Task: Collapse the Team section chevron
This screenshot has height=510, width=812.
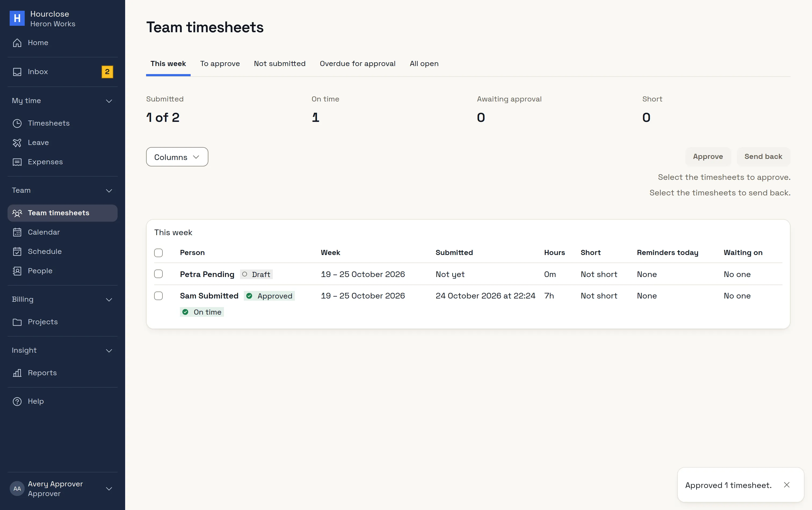Action: point(109,191)
